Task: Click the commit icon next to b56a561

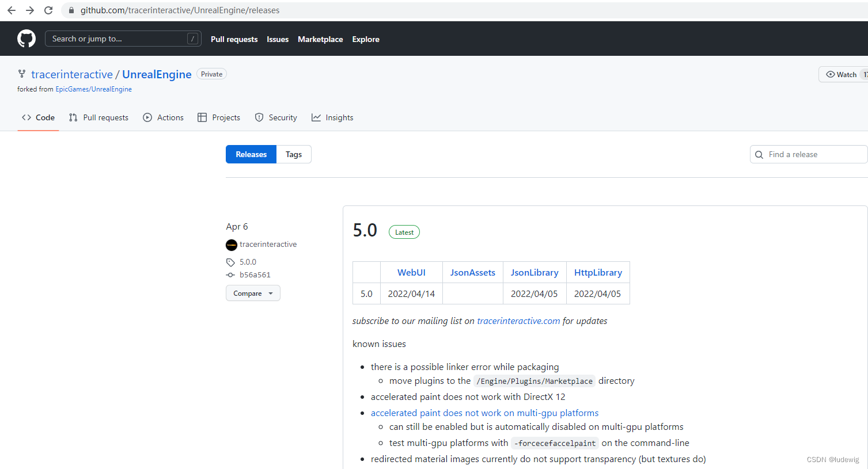Action: 230,275
